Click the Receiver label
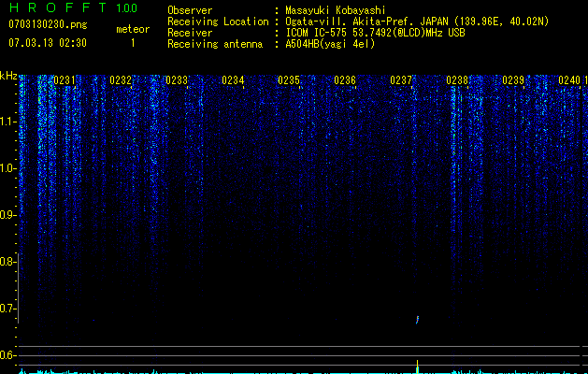Screen dimensions: 588x374 click(x=190, y=33)
